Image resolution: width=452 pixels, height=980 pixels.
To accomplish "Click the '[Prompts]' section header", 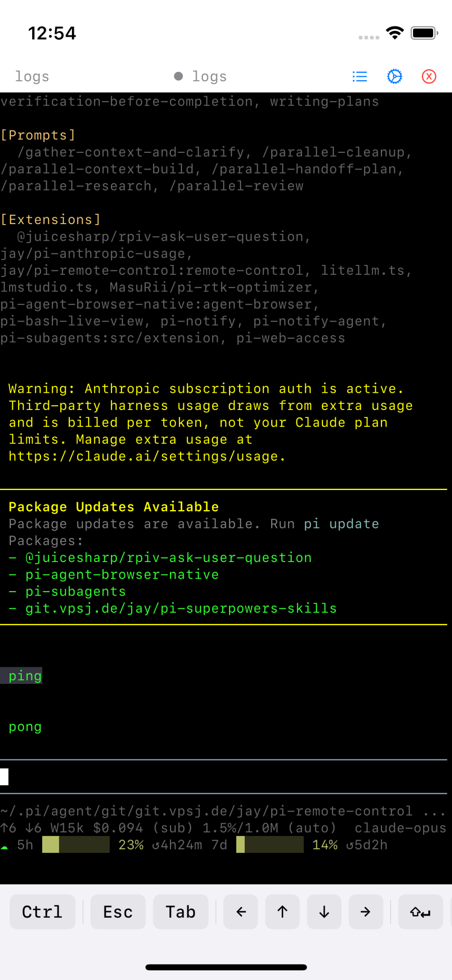I will coord(38,135).
